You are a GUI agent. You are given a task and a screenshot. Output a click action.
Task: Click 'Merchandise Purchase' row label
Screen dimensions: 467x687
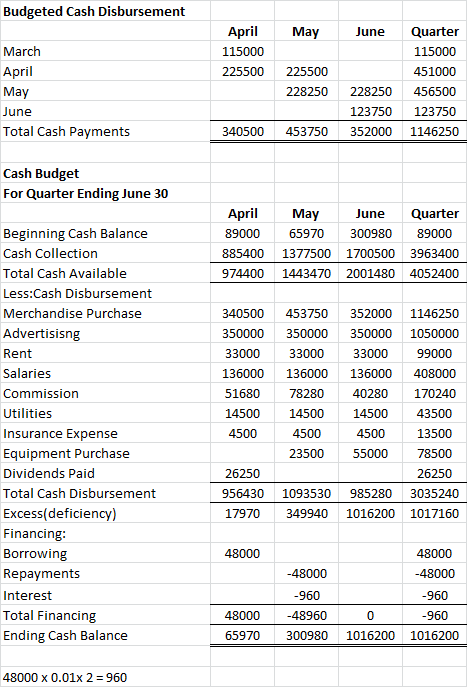[x=105, y=313]
